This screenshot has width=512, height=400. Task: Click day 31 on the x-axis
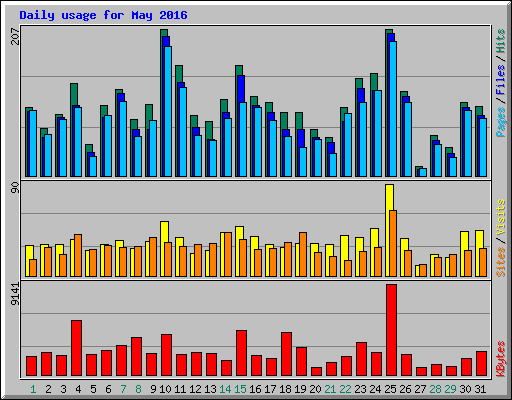tap(480, 389)
